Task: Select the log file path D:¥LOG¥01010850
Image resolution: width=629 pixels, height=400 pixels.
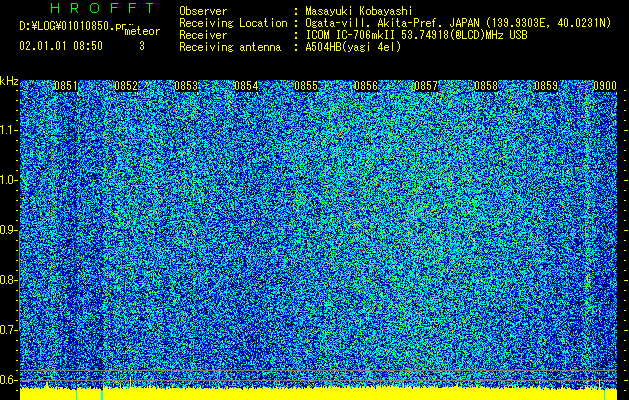Action: [67, 26]
